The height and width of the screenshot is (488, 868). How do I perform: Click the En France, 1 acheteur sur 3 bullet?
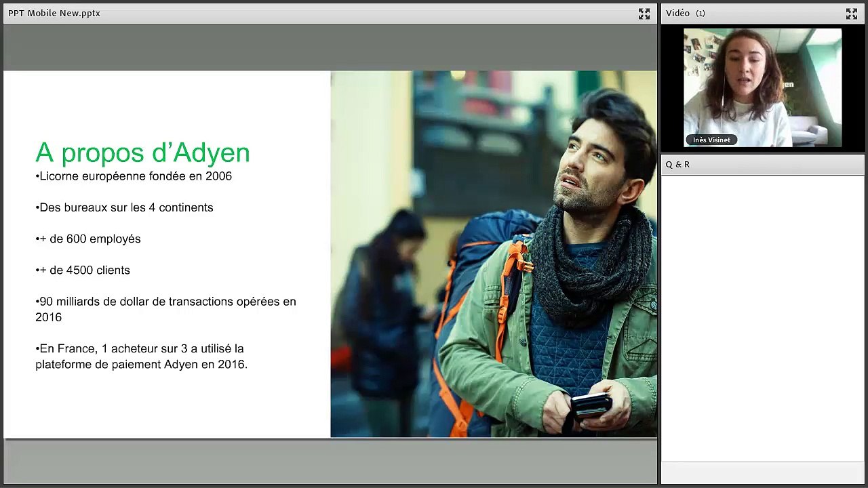[x=141, y=357]
